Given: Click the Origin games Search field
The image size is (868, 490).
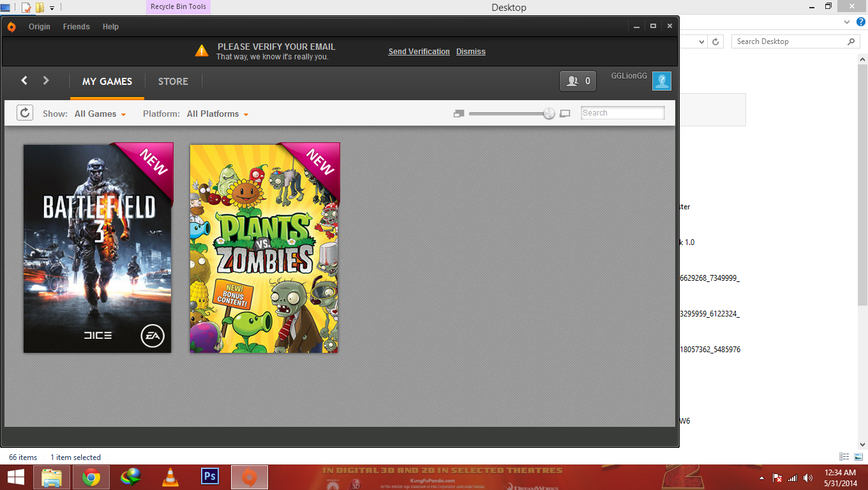Looking at the screenshot, I should (x=623, y=113).
